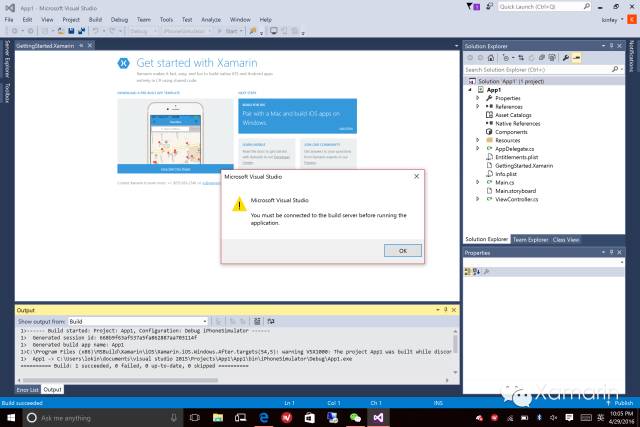The width and height of the screenshot is (640, 427).
Task: Open the File menu
Action: click(x=9, y=20)
